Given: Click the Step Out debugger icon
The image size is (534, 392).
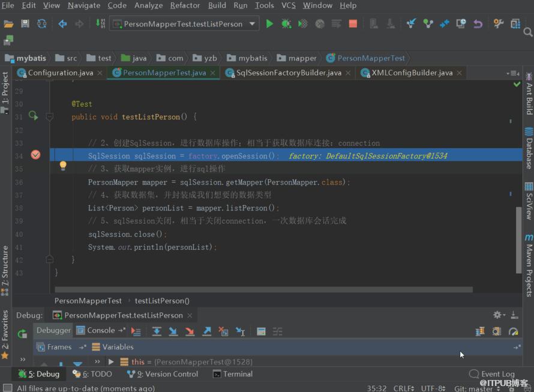Looking at the screenshot, I should [x=207, y=331].
